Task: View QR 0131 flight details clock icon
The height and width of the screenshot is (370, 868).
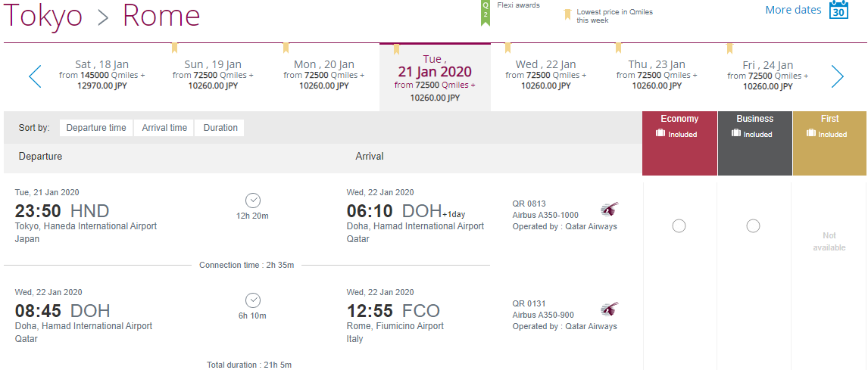Action: pos(252,300)
